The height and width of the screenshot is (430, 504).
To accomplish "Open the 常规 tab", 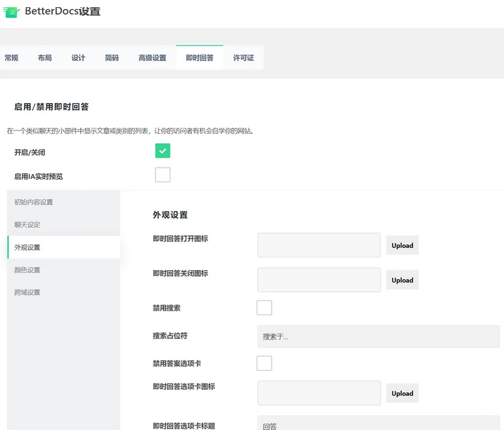I will click(11, 58).
